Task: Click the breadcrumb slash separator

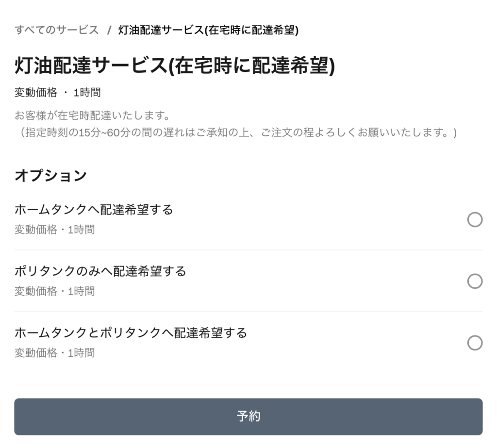Action: click(x=109, y=30)
